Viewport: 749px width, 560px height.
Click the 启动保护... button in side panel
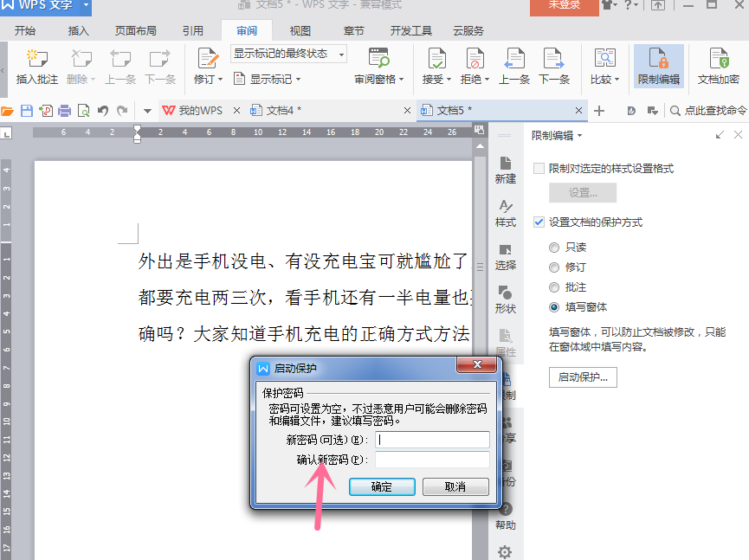[583, 377]
